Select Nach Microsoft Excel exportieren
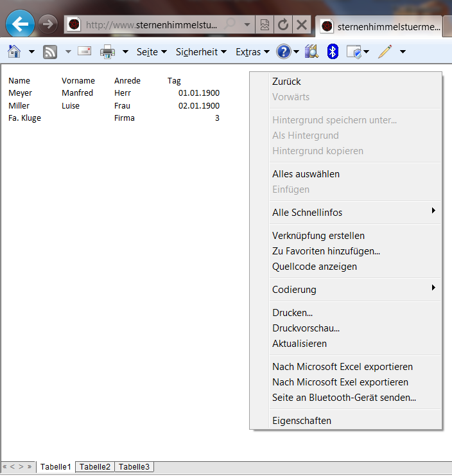The image size is (452, 476). [x=342, y=367]
